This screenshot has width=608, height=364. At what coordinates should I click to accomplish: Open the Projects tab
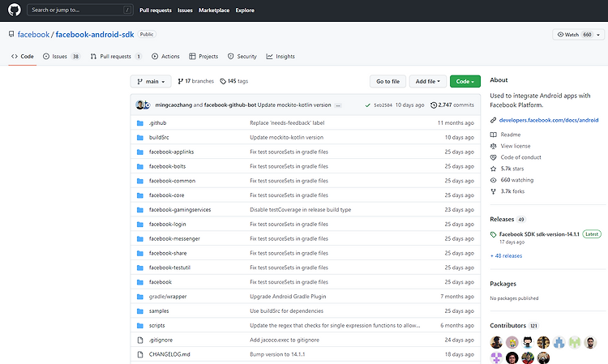pos(203,57)
